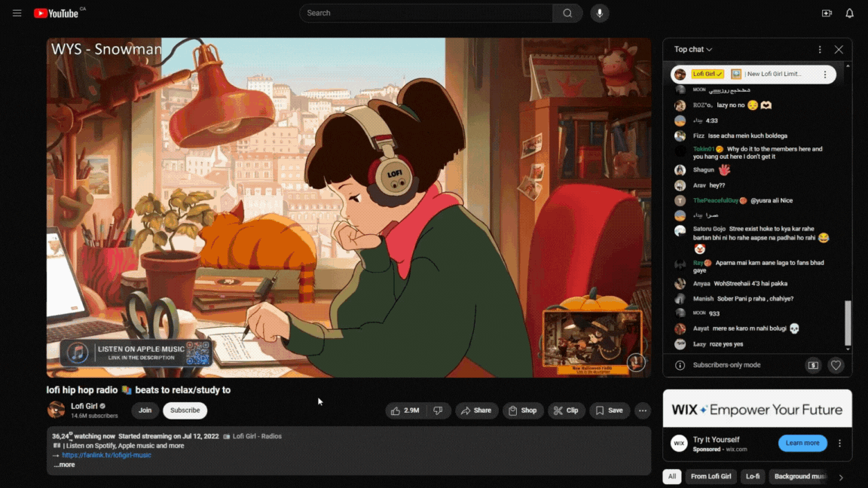
Task: Open the Lofi Girl channel avatar
Action: pyautogui.click(x=56, y=410)
